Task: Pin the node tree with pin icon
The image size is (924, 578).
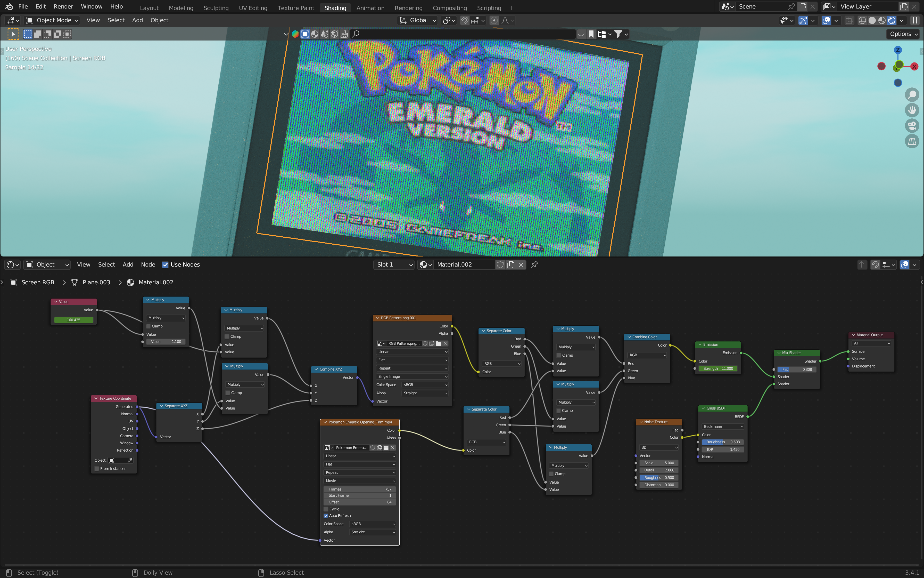Action: pos(534,264)
